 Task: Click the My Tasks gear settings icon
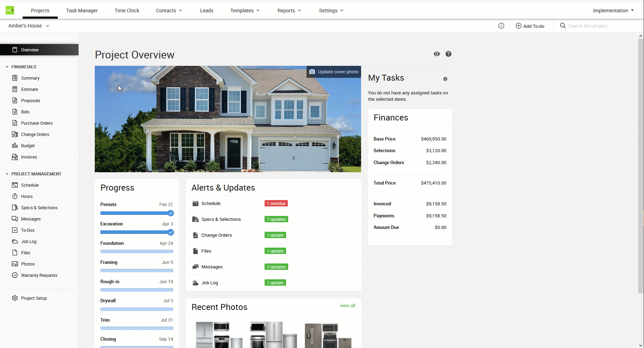pyautogui.click(x=445, y=79)
